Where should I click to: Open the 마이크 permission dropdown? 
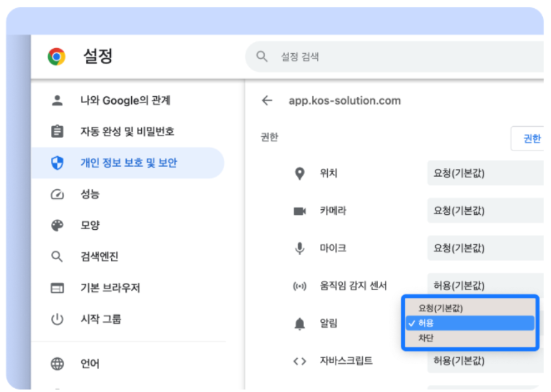485,249
